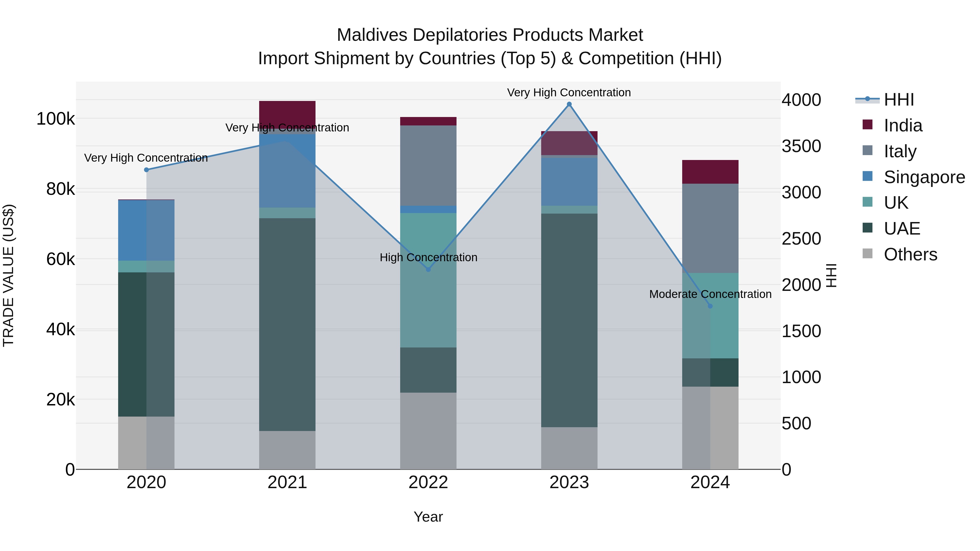Toggle the India legend entry
980x551 pixels.
[x=893, y=125]
